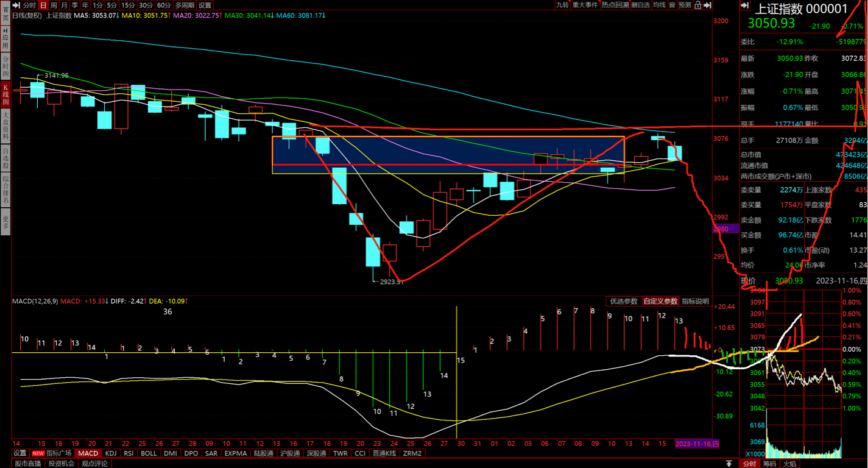
Task: Select the 月 monthly period
Action: pyautogui.click(x=64, y=5)
